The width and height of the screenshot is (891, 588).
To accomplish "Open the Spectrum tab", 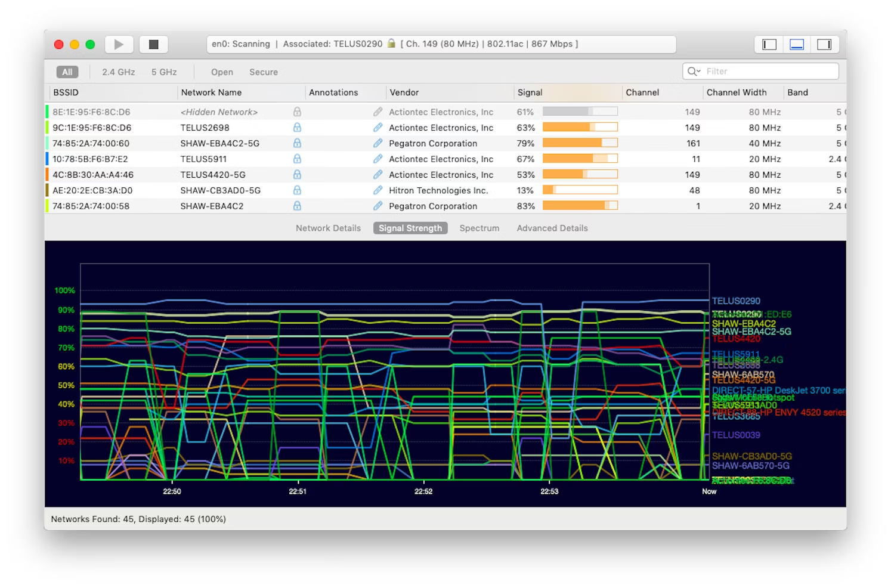I will point(479,228).
